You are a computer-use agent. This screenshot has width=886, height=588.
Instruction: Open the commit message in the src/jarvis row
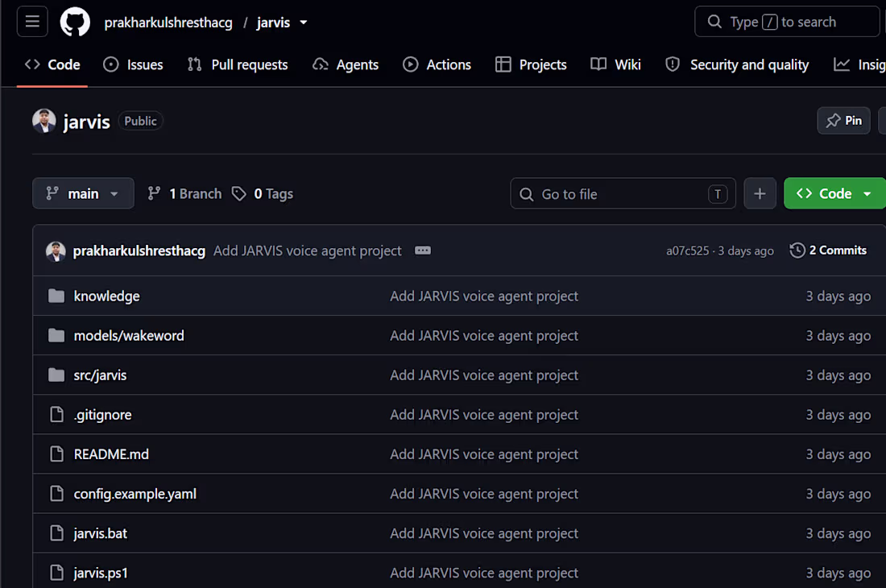[x=484, y=375]
